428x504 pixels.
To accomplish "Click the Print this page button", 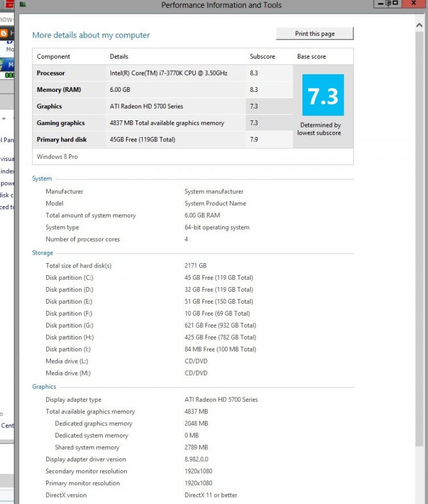I will [314, 34].
